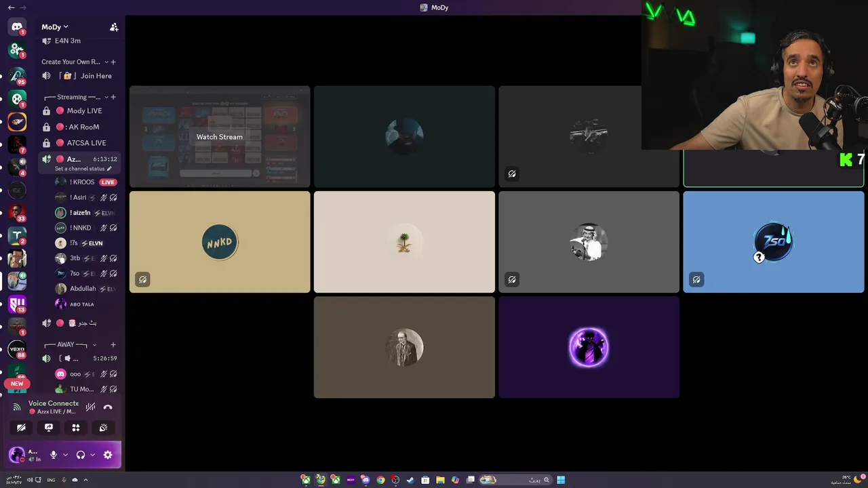Select the KROOS user with LIVE badge

pos(86,182)
